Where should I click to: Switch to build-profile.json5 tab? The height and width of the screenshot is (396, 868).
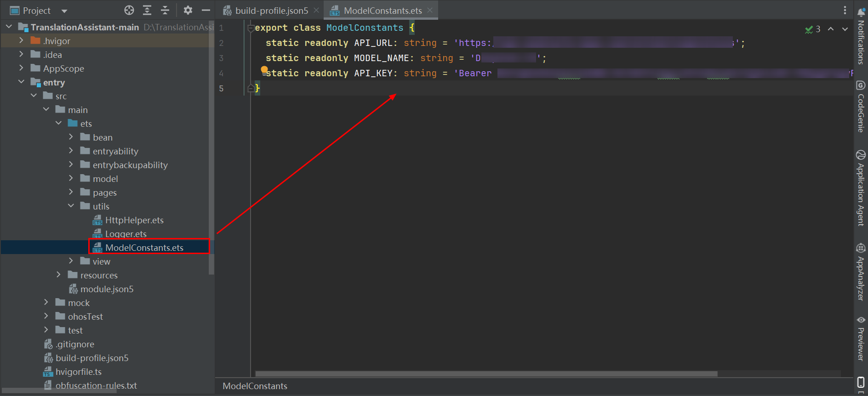click(271, 11)
